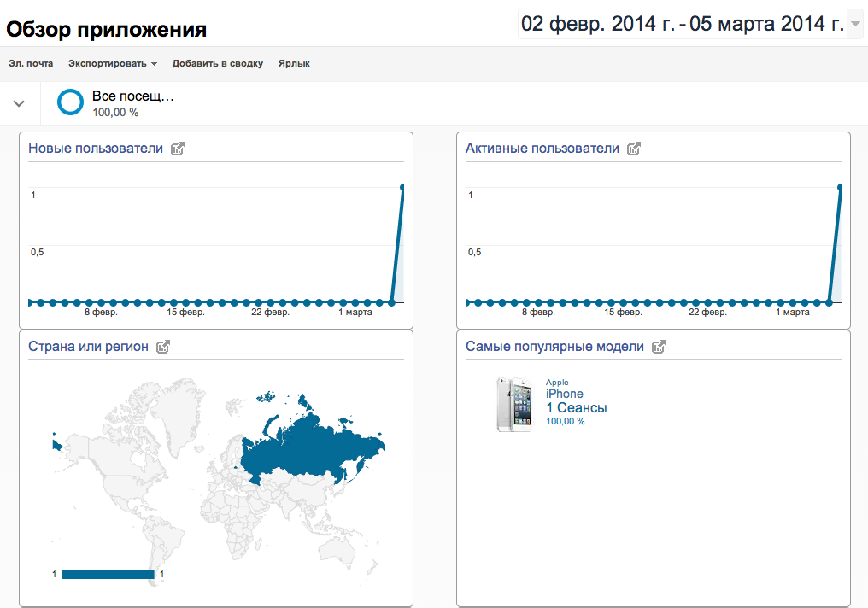Click 8 февр. label on Новые пользователи chart

101,312
